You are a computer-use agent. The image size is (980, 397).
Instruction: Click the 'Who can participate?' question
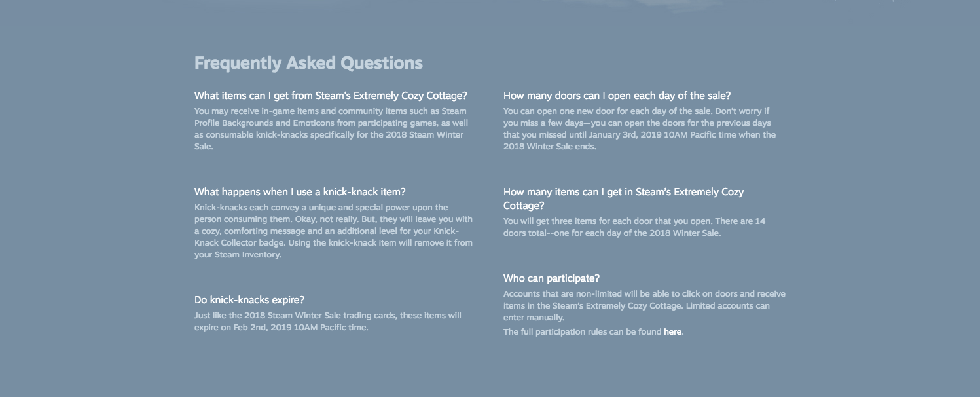coord(551,278)
